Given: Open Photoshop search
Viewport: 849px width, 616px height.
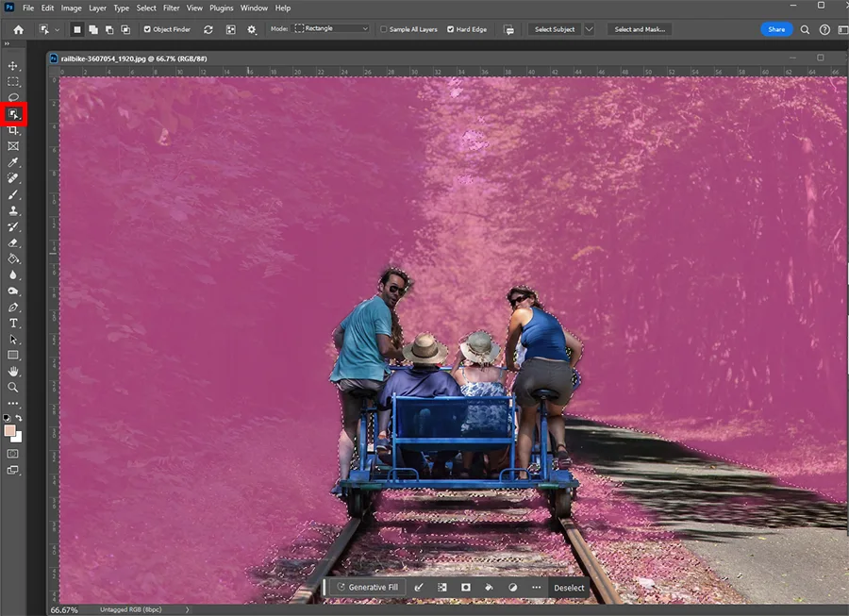Looking at the screenshot, I should (x=806, y=30).
